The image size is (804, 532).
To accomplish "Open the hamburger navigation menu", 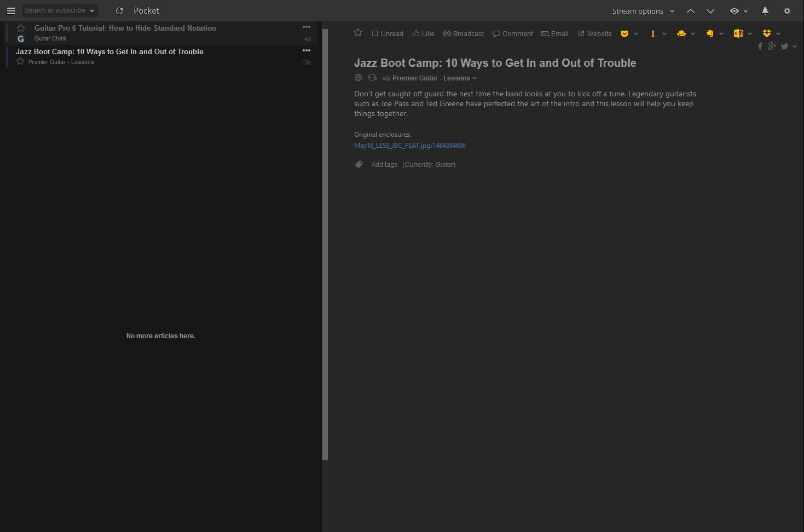I will click(10, 10).
